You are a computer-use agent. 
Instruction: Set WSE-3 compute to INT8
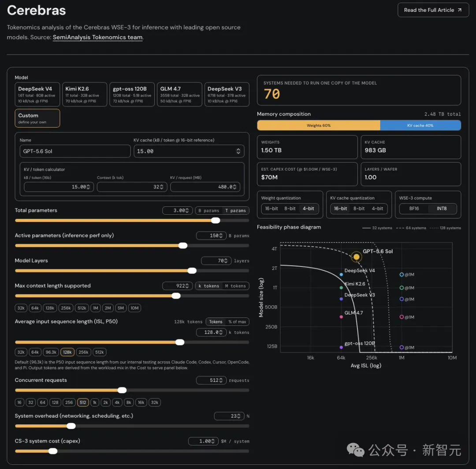click(x=442, y=209)
